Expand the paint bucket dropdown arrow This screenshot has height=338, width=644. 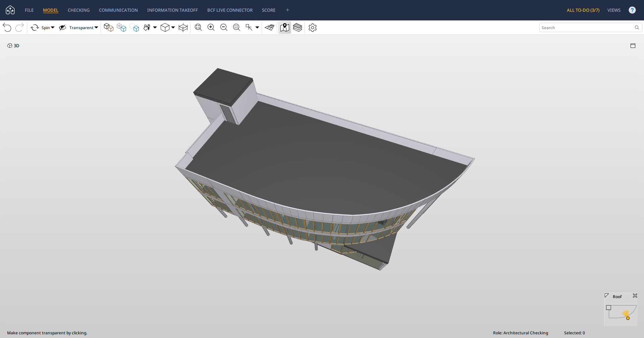[155, 27]
